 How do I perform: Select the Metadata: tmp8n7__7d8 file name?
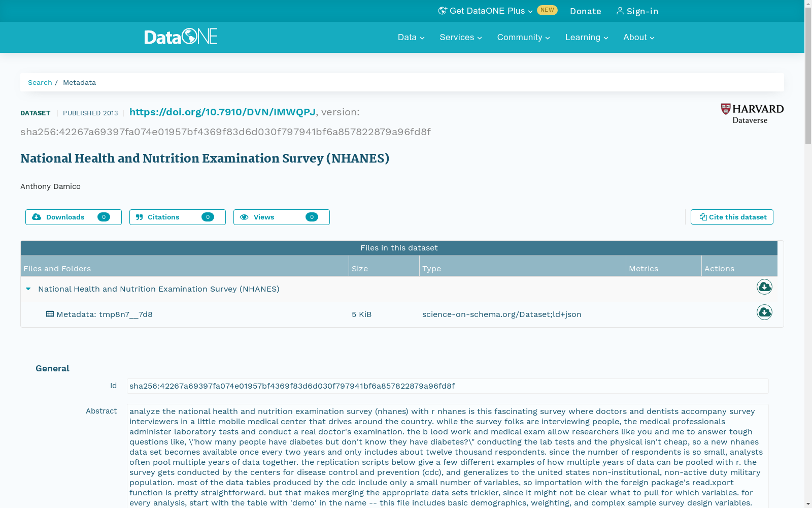(x=105, y=314)
